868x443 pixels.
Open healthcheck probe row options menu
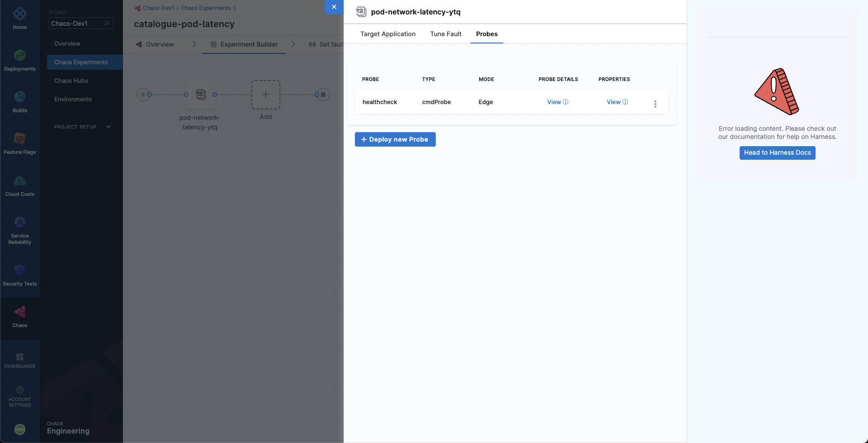click(x=655, y=104)
